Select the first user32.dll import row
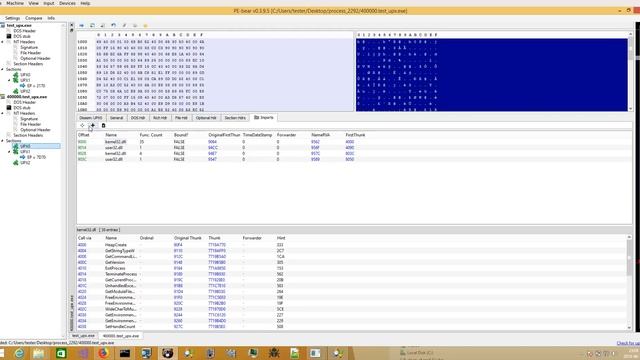 point(354,147)
